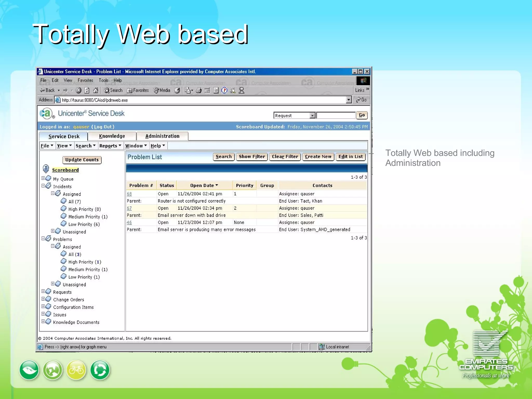Screen dimensions: 532x399
Task: Expand the Unassigned node under Incidents
Action: [x=53, y=231]
